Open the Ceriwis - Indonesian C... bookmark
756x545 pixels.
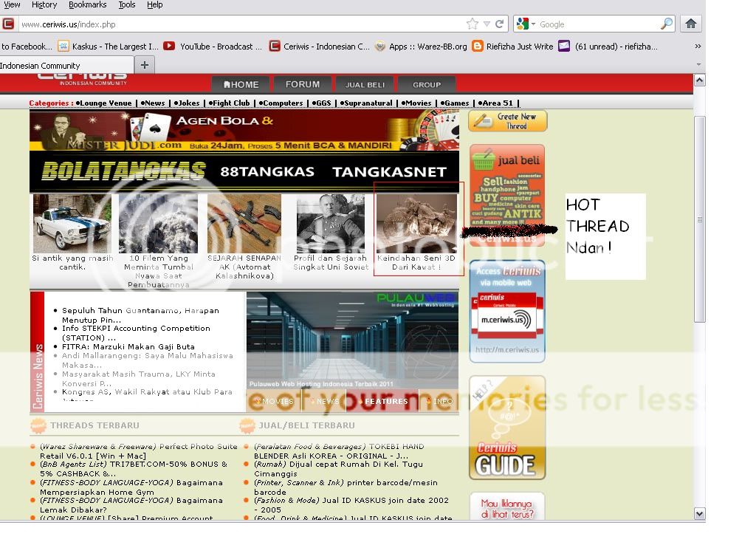click(319, 47)
